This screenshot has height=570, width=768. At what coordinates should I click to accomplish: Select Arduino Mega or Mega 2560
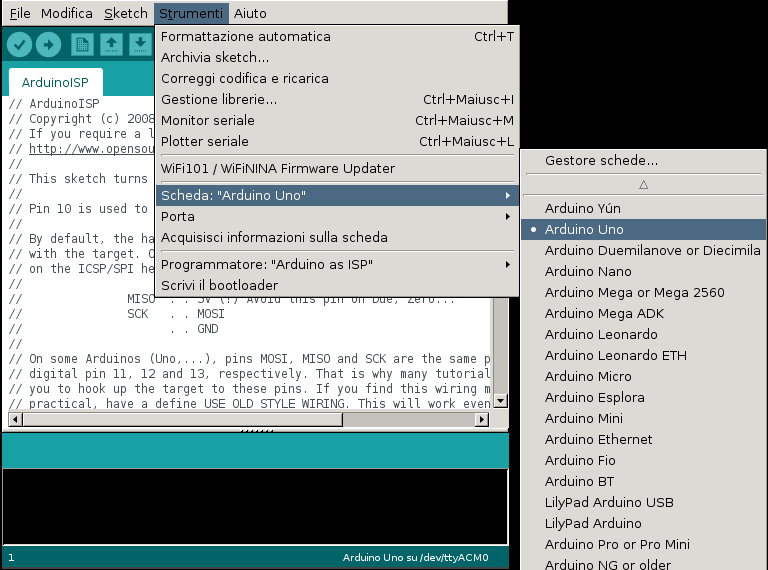pos(644,293)
